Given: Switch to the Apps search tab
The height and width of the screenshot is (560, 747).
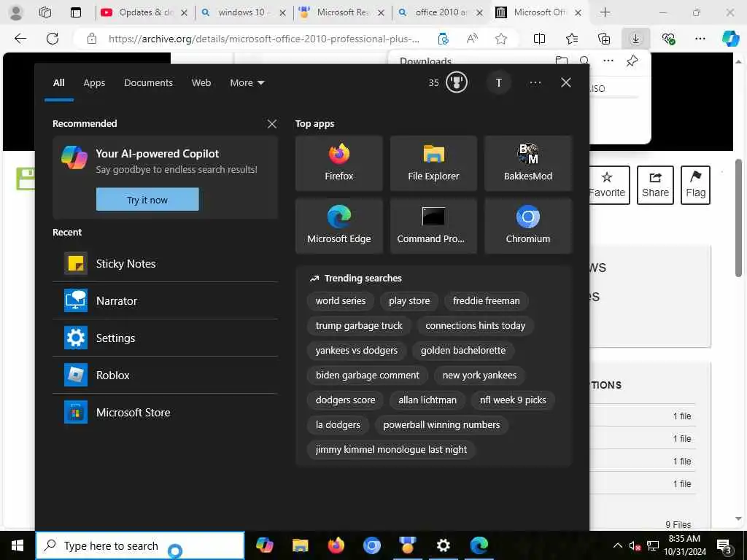Looking at the screenshot, I should pyautogui.click(x=94, y=83).
